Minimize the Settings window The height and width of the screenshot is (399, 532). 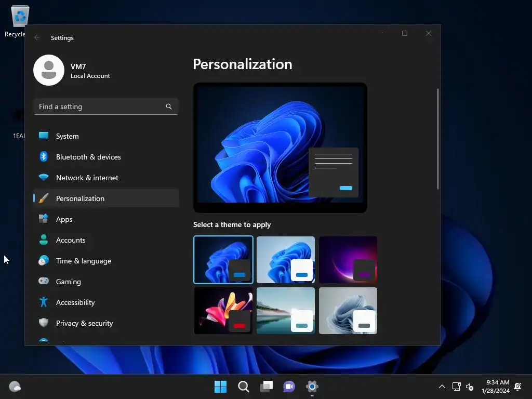(x=381, y=33)
